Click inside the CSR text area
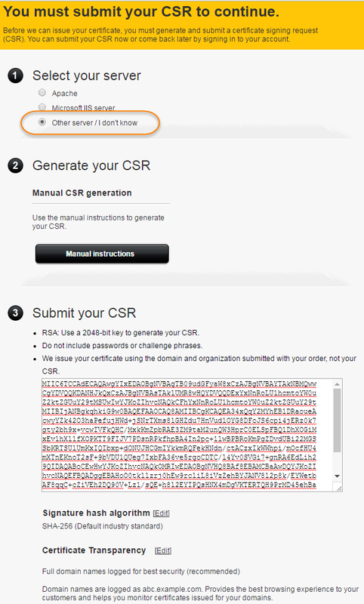This screenshot has height=604, width=364. [x=187, y=436]
